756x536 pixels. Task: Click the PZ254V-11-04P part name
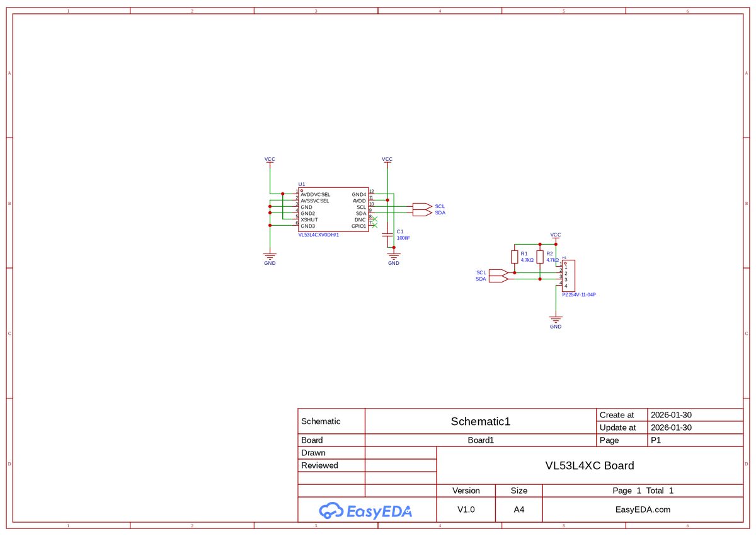(579, 294)
